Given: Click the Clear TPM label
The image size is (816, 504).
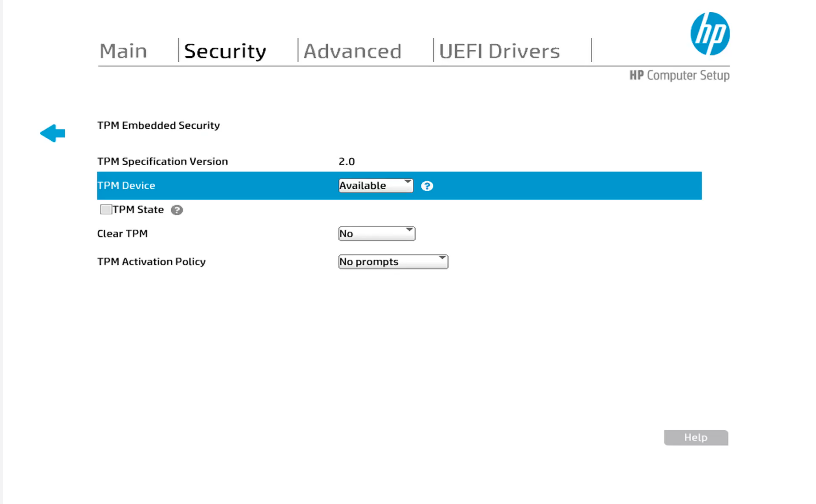Looking at the screenshot, I should [122, 234].
